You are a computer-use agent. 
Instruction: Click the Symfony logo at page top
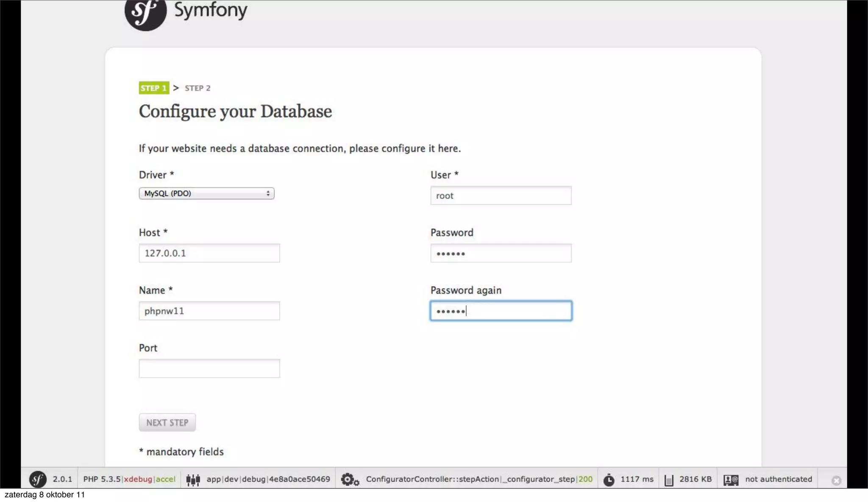point(145,13)
